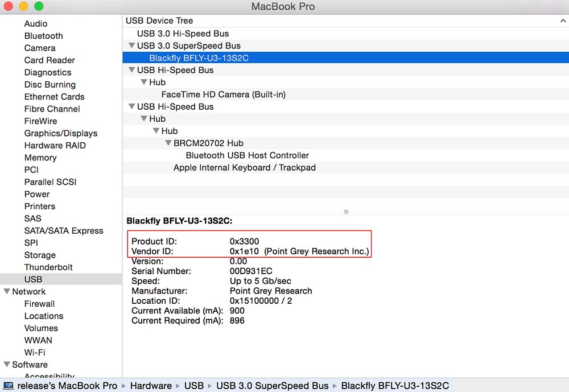Click the USB Device Tree column header
Image resolution: width=569 pixels, height=392 pixels.
[x=346, y=20]
